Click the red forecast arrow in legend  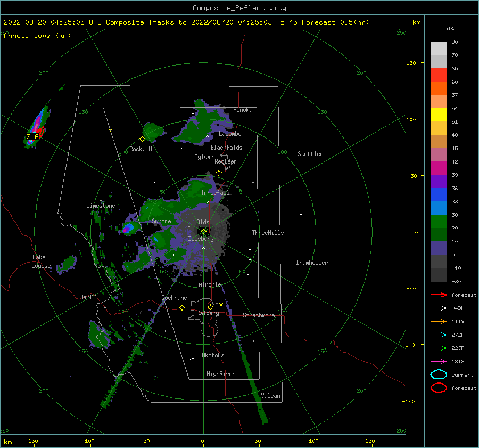pos(439,295)
